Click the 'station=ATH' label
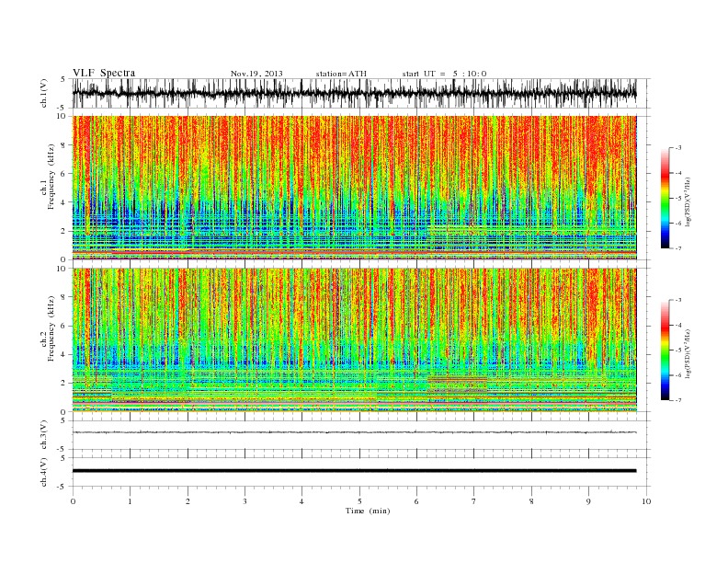 coord(341,74)
